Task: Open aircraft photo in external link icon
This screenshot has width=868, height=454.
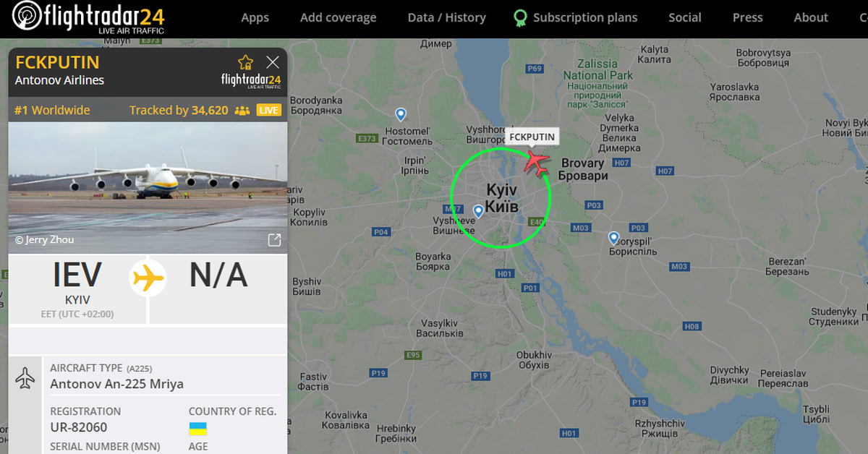Action: (274, 240)
